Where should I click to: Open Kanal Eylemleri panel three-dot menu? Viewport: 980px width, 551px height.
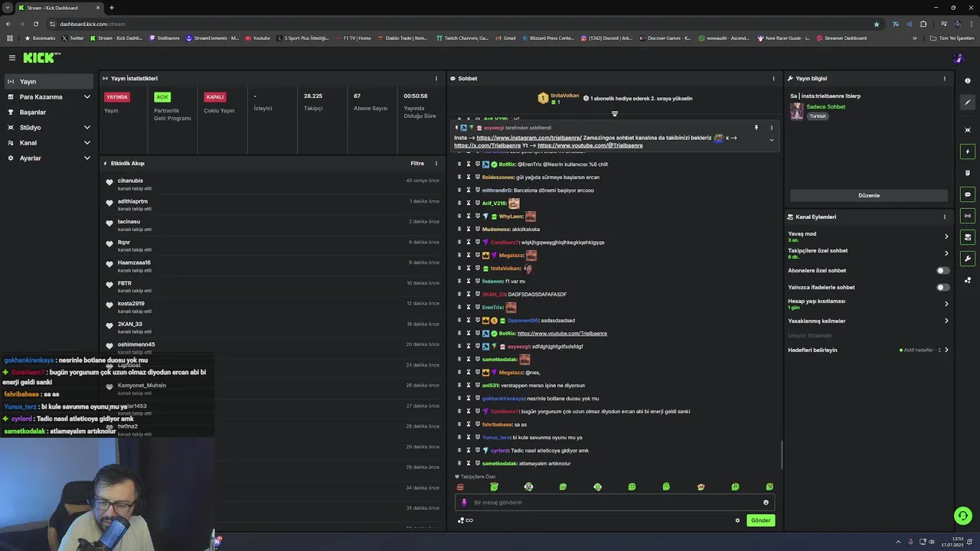[x=944, y=217]
